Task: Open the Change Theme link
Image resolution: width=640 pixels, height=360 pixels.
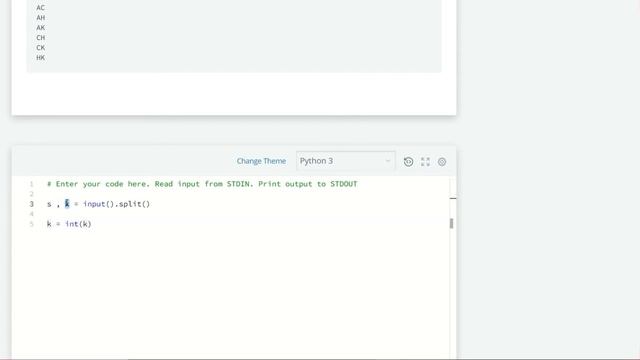Action: [x=261, y=161]
